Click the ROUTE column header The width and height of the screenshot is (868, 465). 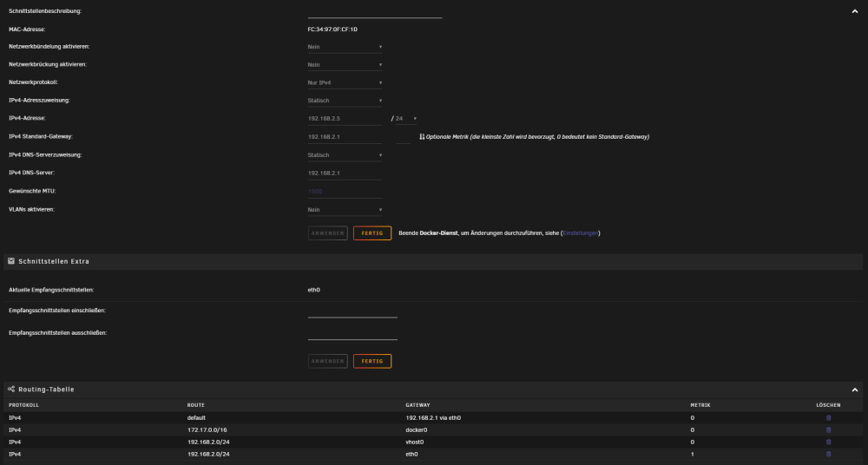(x=196, y=405)
